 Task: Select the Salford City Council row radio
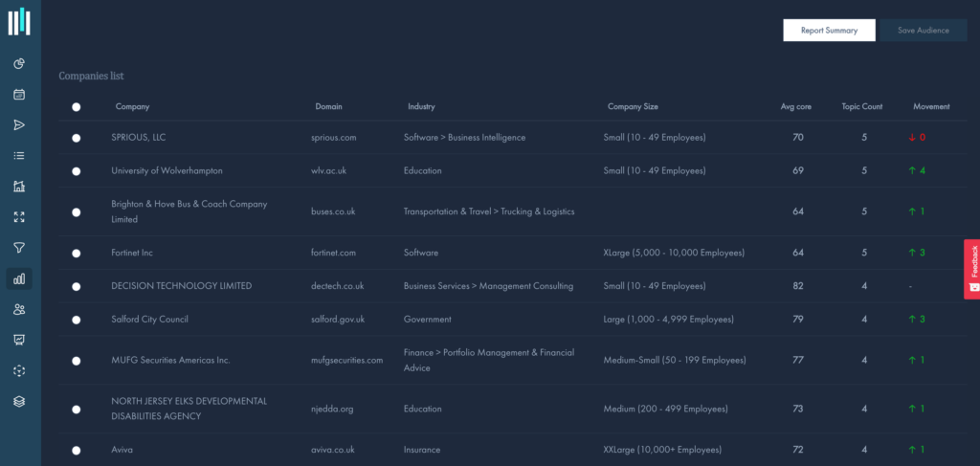click(77, 320)
